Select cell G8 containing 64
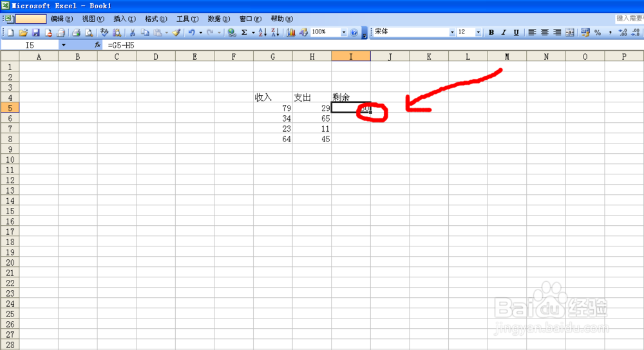644x350 pixels. (x=272, y=139)
